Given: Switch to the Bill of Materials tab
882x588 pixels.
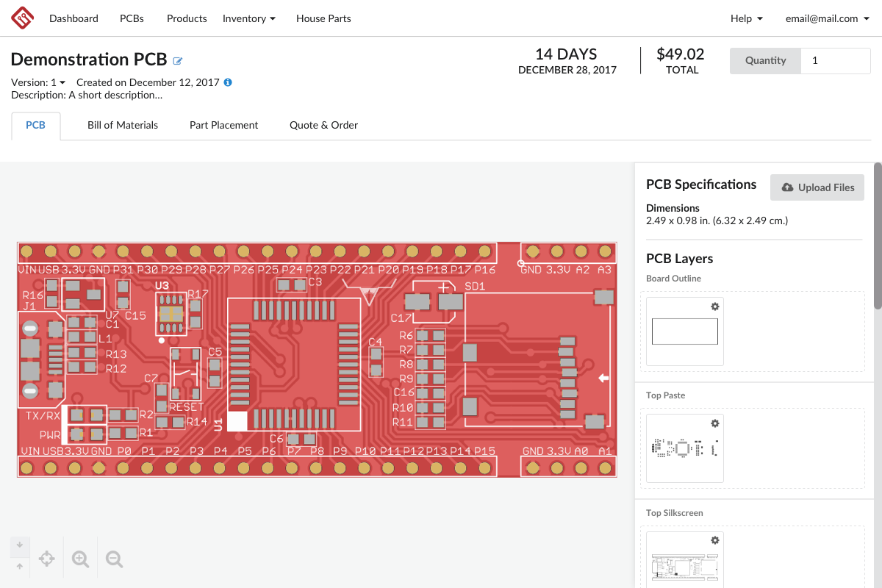Looking at the screenshot, I should point(123,125).
